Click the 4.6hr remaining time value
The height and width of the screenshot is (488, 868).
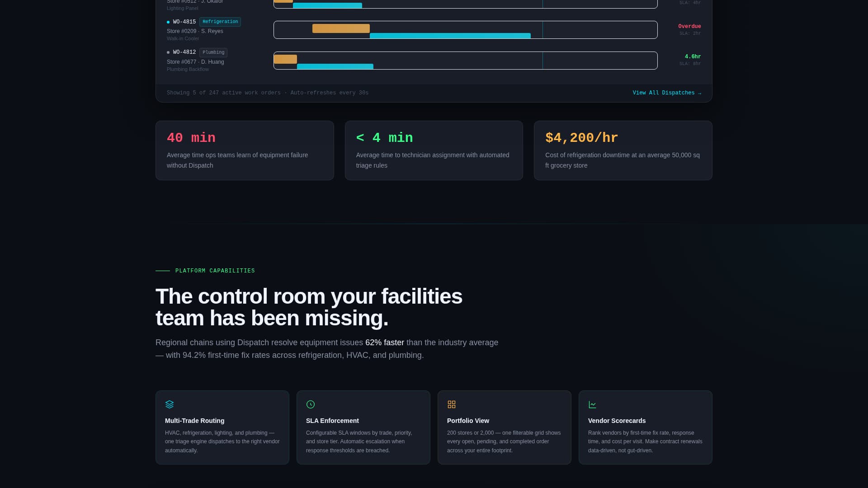pyautogui.click(x=693, y=57)
